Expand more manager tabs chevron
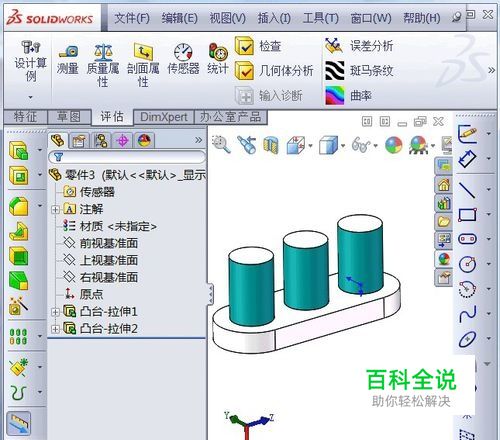This screenshot has width=500, height=440. click(x=199, y=140)
